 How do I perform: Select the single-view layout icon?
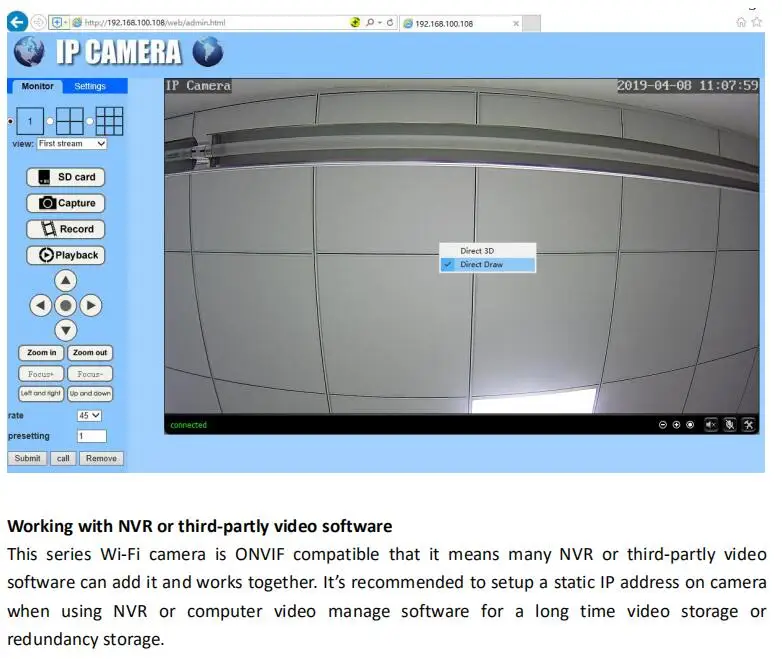tap(30, 121)
